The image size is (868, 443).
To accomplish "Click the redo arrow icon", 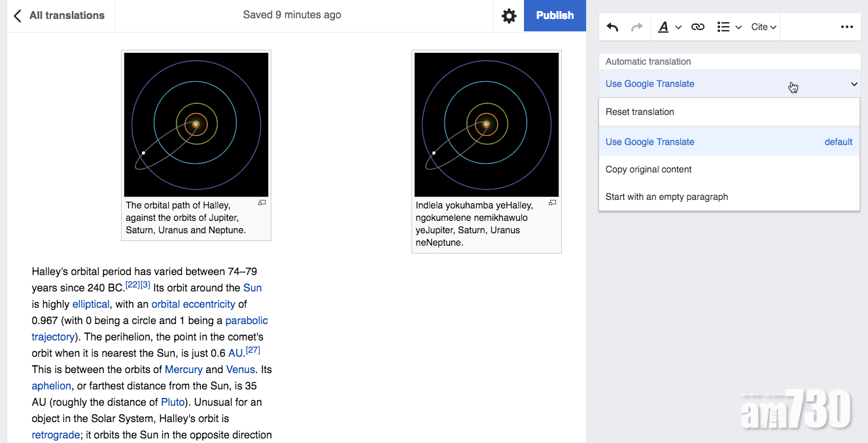I will pos(636,27).
